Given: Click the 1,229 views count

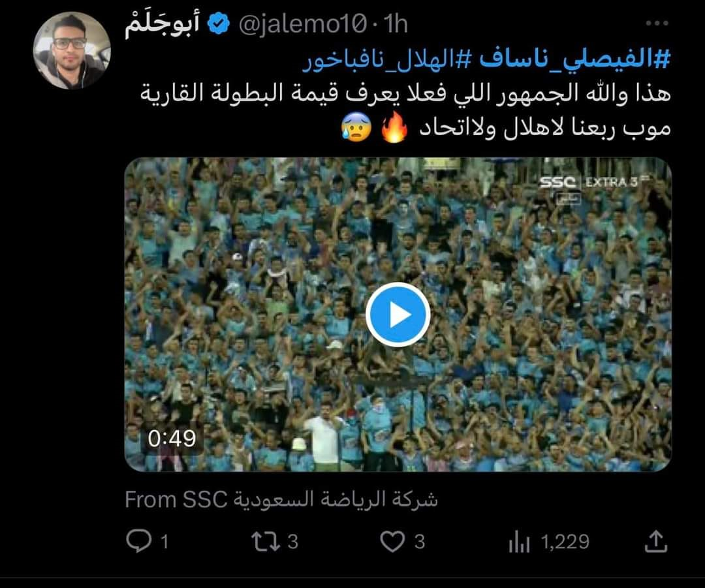Looking at the screenshot, I should pyautogui.click(x=565, y=542).
